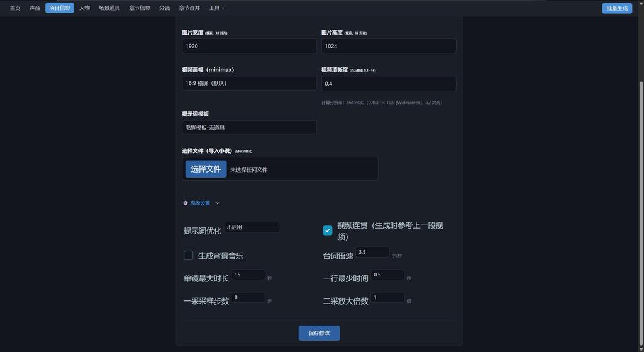644x352 pixels.
Task: Click the 视频连贯（生成时参考上一段视频）label
Action: click(390, 230)
